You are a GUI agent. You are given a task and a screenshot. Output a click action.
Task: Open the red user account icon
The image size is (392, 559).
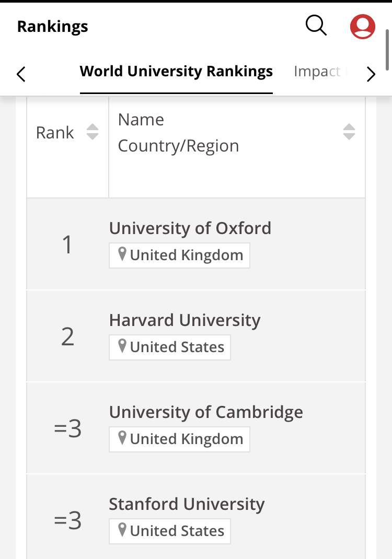(x=362, y=26)
